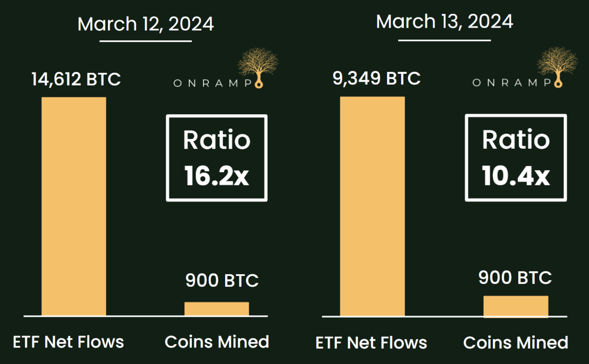Viewport: 589px width, 364px height.
Task: Click the short Coins Mined bar for March 13
Action: 516,306
